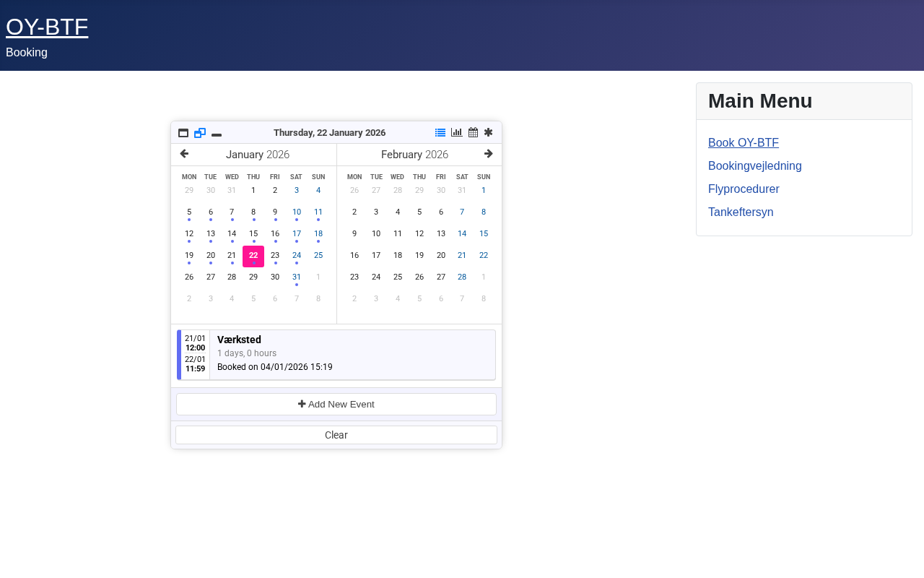Pick February 11 in the calendar
This screenshot has height=578, width=924.
pyautogui.click(x=398, y=234)
